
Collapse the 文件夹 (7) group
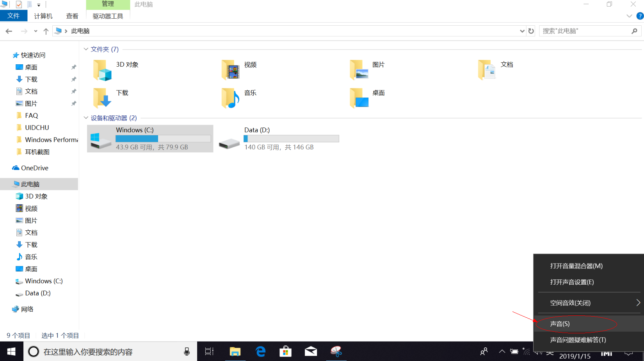(x=86, y=49)
